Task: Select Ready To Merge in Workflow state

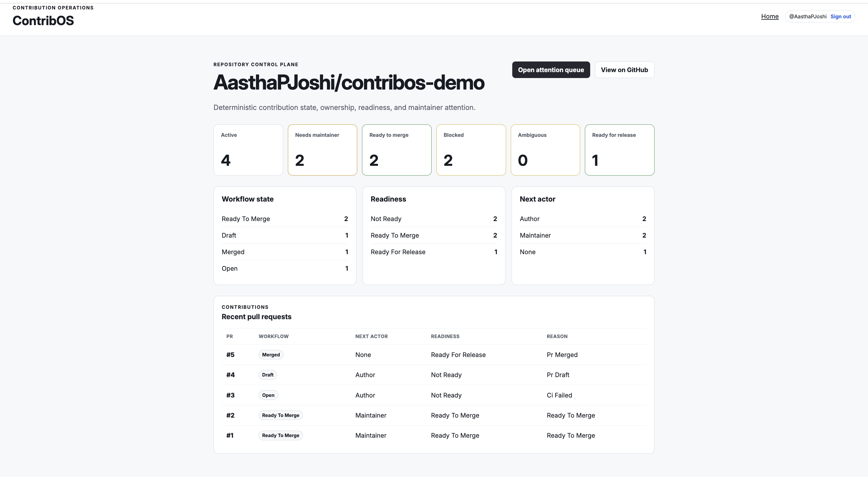Action: 285,219
